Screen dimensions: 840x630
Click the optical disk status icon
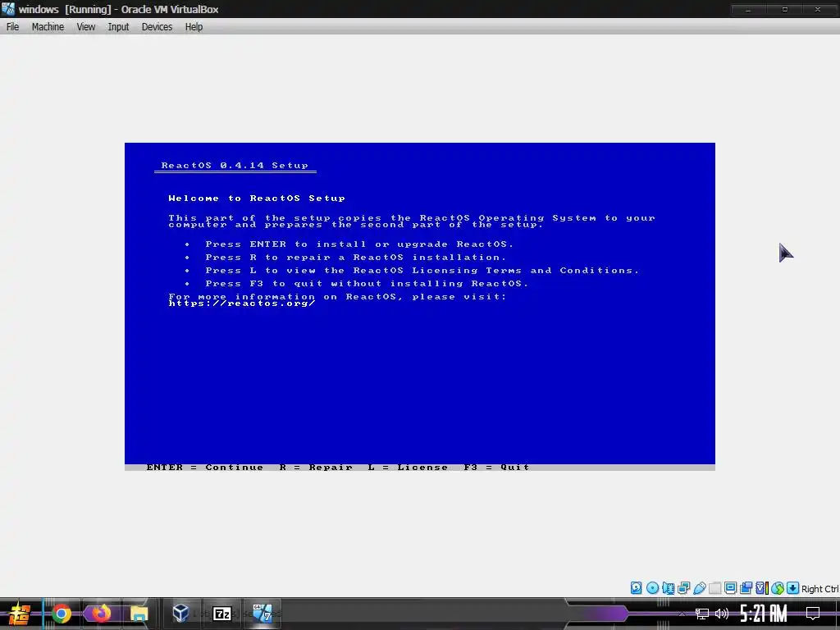tap(652, 588)
